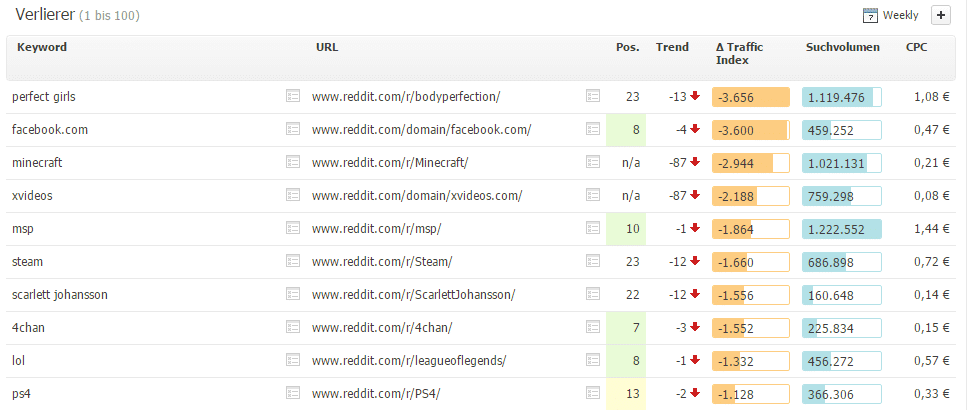Click traffic index bar showing -3.656

click(750, 97)
